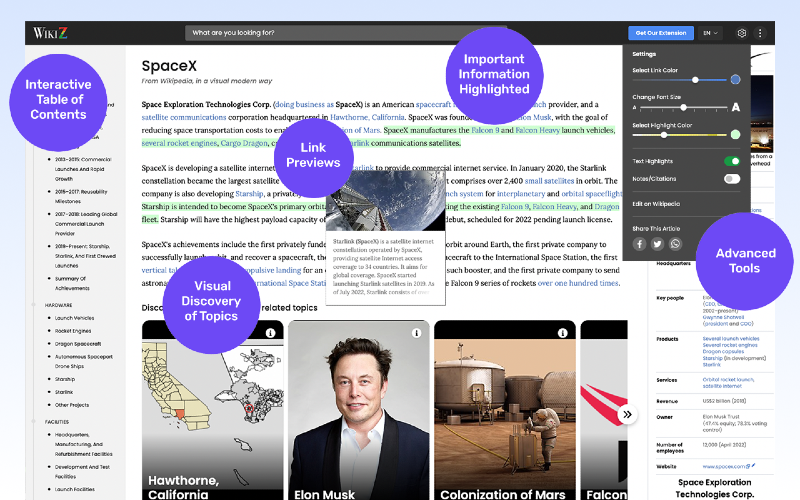Share the article on Twitter
This screenshot has width=800, height=500.
[657, 244]
